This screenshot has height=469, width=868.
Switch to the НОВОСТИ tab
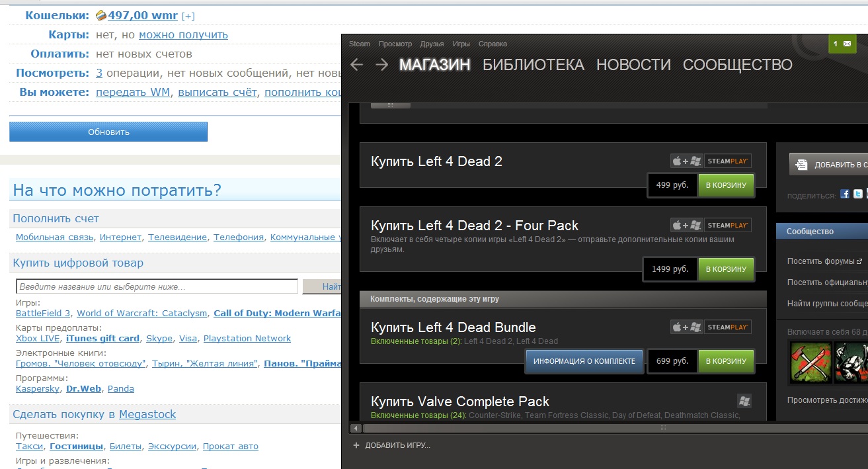(x=633, y=65)
